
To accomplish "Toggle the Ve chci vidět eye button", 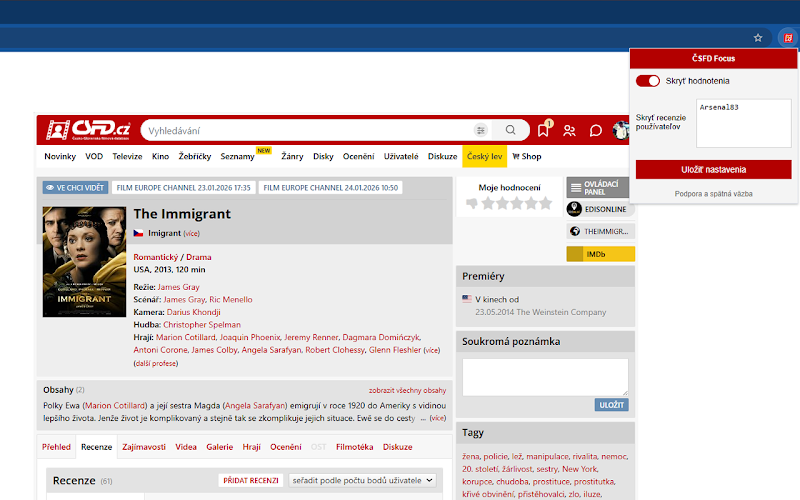I will pos(75,187).
